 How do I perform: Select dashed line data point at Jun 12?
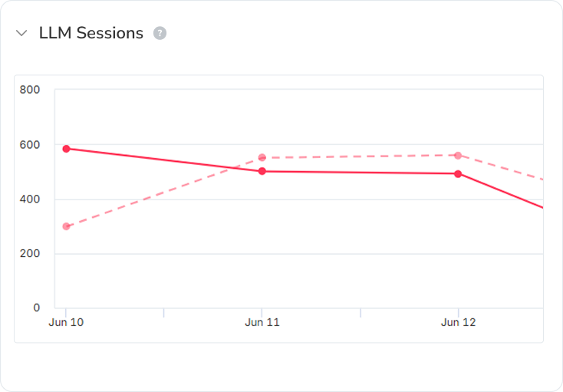coord(458,156)
